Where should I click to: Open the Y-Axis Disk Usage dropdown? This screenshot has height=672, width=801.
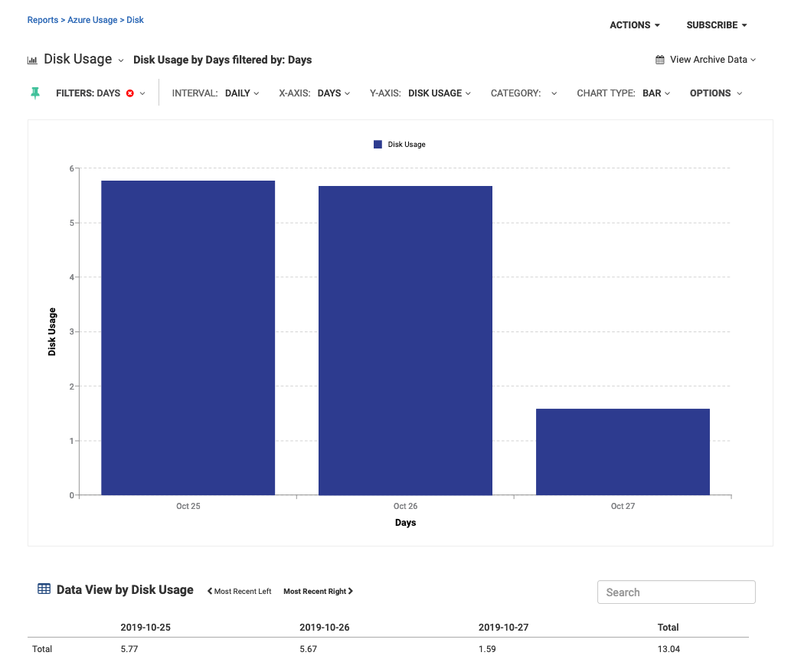click(440, 93)
